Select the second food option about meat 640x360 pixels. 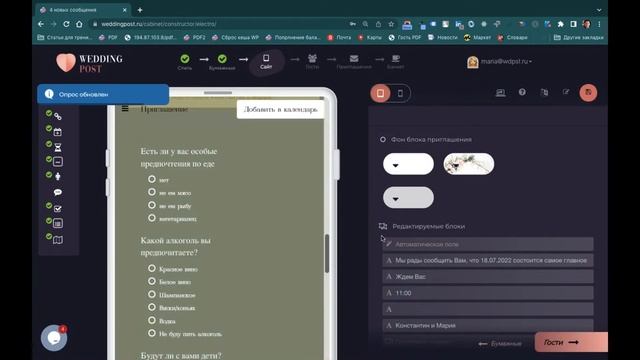click(x=152, y=192)
